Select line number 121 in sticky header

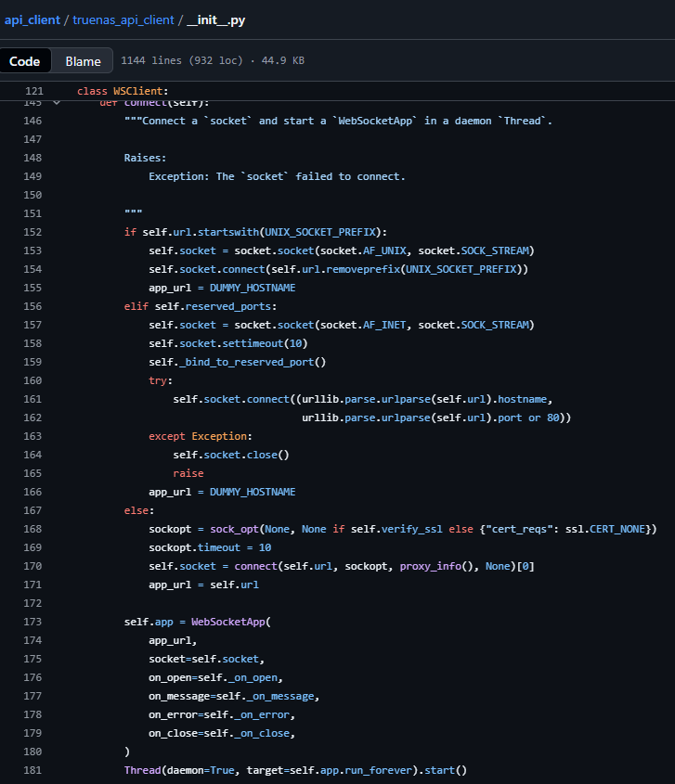[34, 91]
